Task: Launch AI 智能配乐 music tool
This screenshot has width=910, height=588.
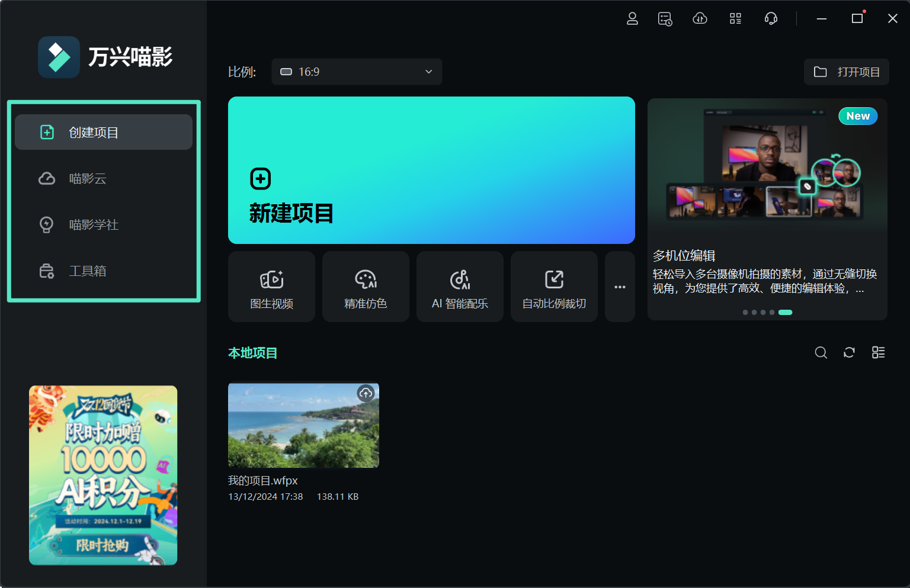Action: [x=460, y=287]
